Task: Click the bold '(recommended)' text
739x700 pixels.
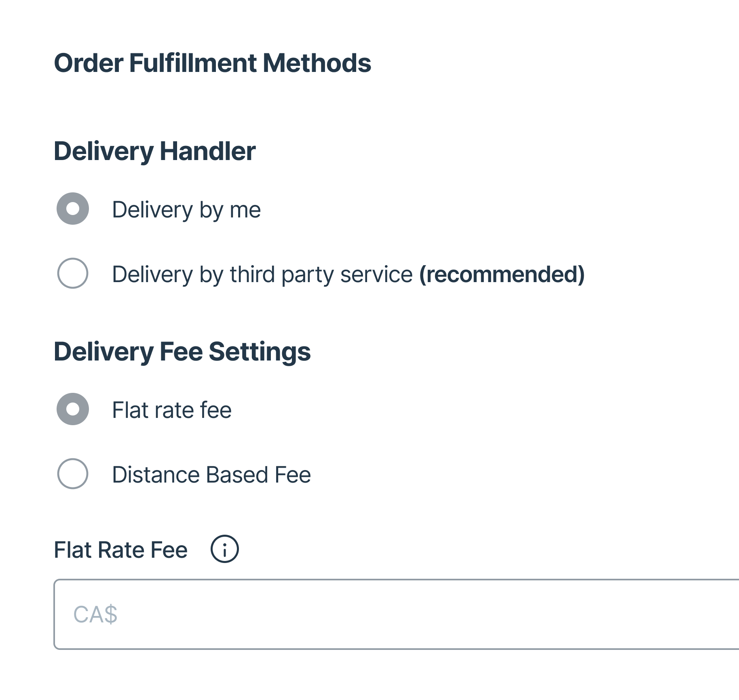Action: point(502,274)
